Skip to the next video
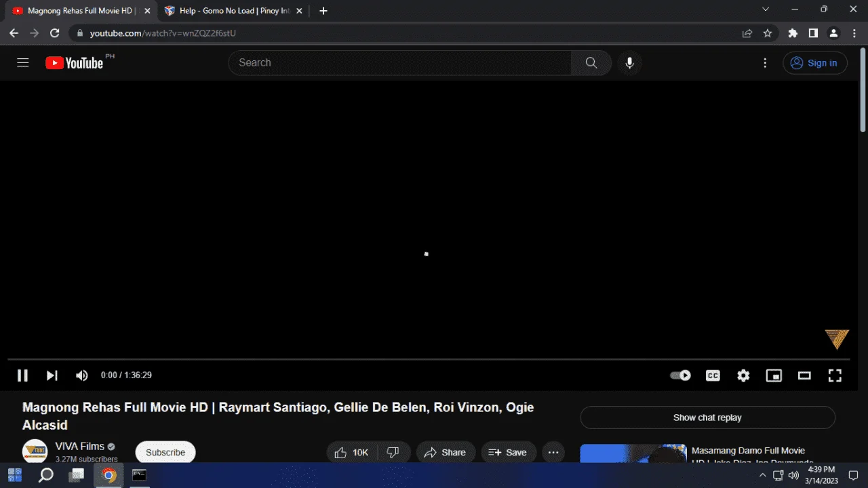This screenshot has width=868, height=488. [52, 375]
